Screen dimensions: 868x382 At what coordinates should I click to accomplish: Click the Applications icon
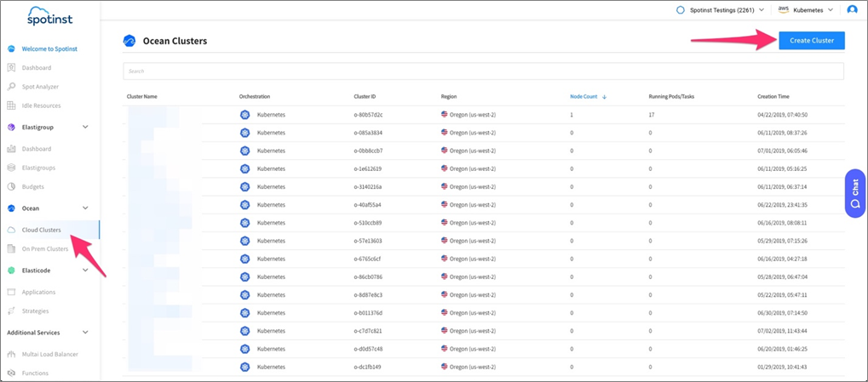tap(11, 292)
